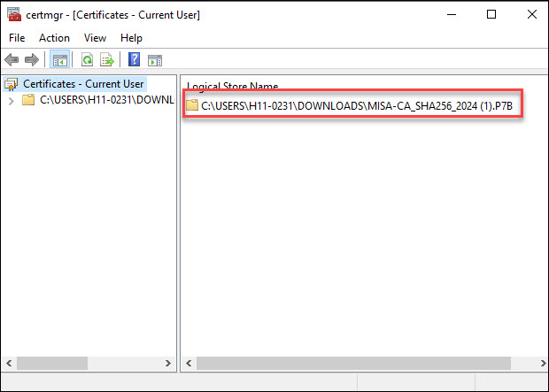
Task: Click the Logical Store Name column header
Action: point(233,86)
